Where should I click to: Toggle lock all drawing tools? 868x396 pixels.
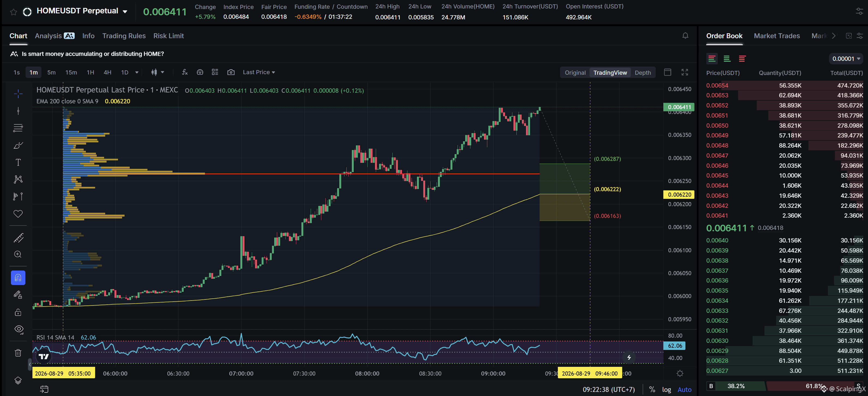coord(18,312)
